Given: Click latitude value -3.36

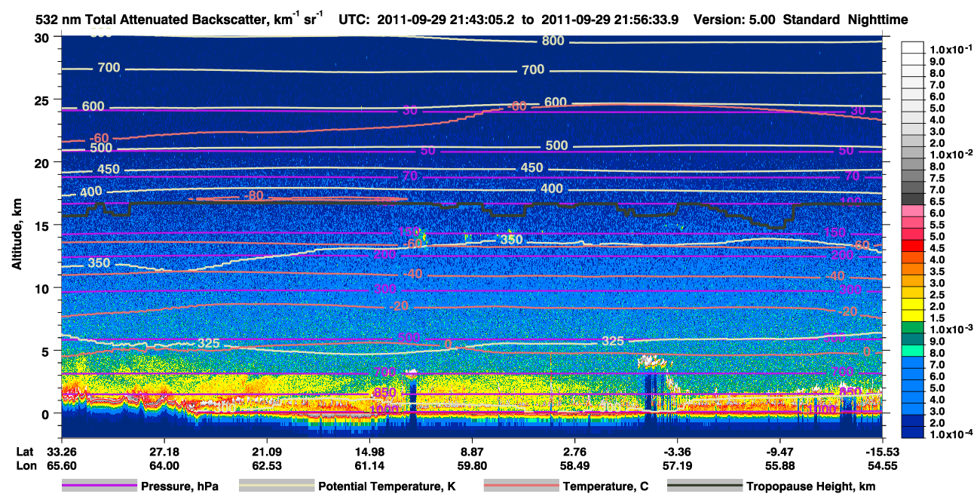Looking at the screenshot, I should (x=677, y=452).
